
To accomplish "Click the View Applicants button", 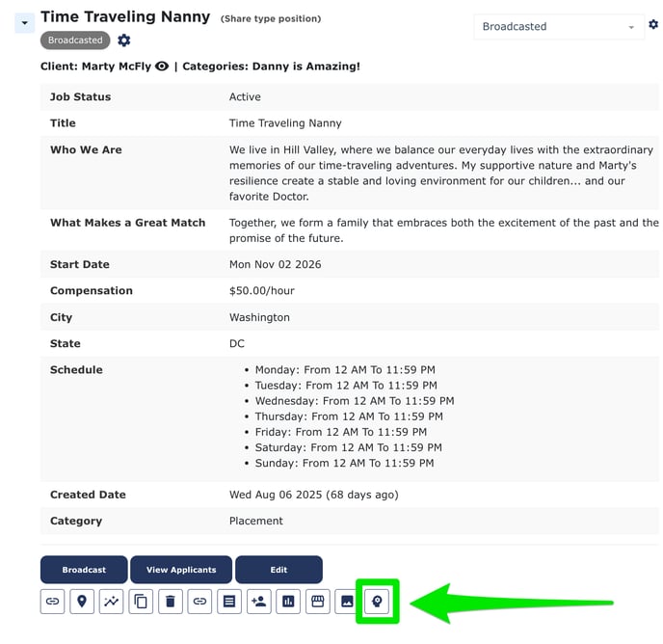I will (x=181, y=570).
